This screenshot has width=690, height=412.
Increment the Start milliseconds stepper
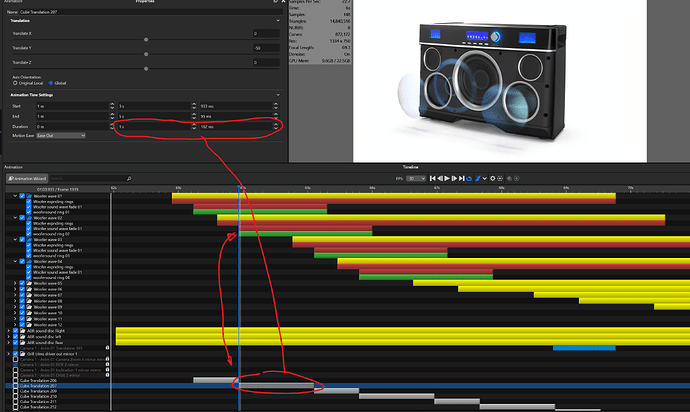click(x=276, y=104)
